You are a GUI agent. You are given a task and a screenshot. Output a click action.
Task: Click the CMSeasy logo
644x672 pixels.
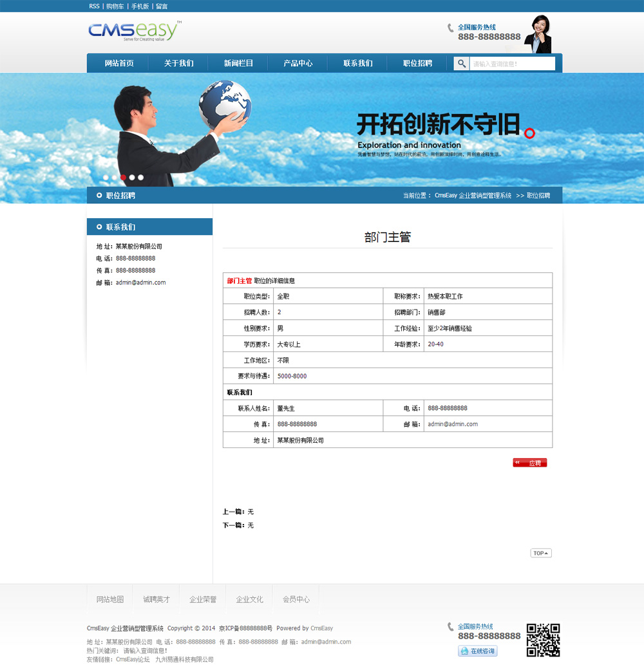tap(134, 31)
